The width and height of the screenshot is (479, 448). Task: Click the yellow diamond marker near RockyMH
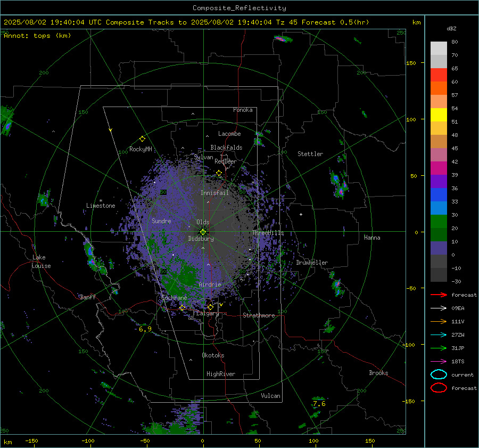[x=142, y=139]
